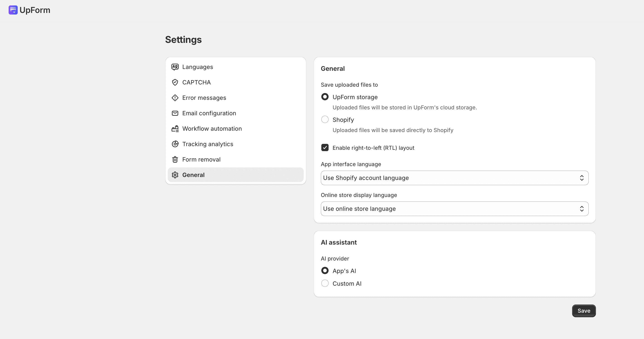Click arrows on Use online store language select

point(582,209)
